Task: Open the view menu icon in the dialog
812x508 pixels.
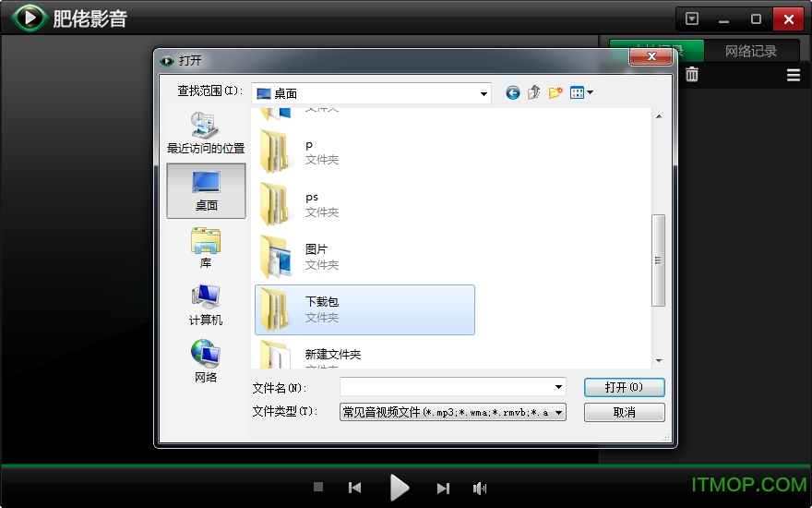Action: pos(577,92)
